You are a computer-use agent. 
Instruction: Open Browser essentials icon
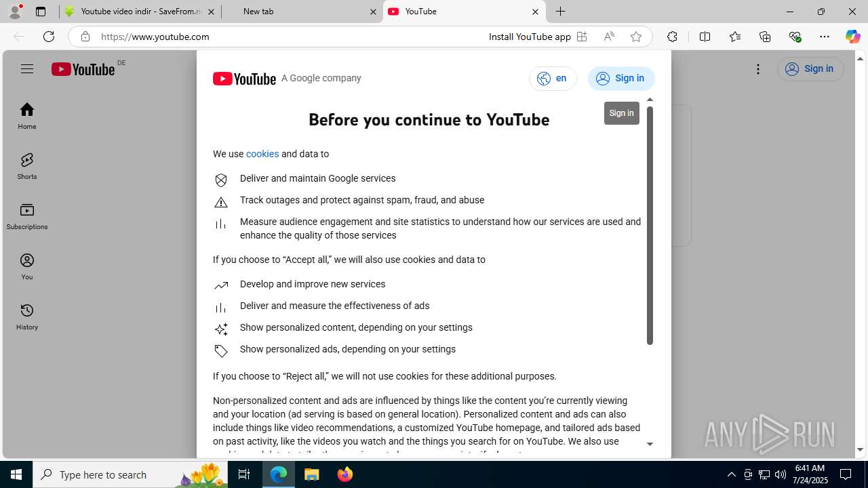tap(795, 37)
